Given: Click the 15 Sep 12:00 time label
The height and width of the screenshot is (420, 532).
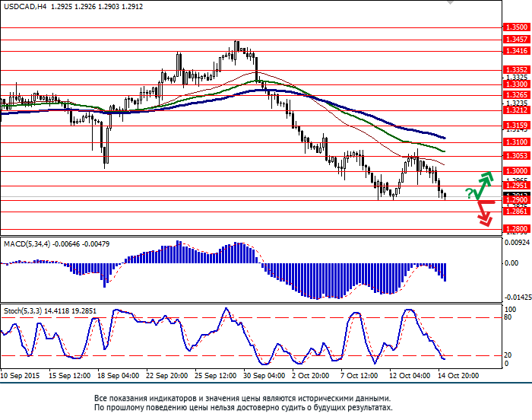Looking at the screenshot, I should click(x=69, y=376).
